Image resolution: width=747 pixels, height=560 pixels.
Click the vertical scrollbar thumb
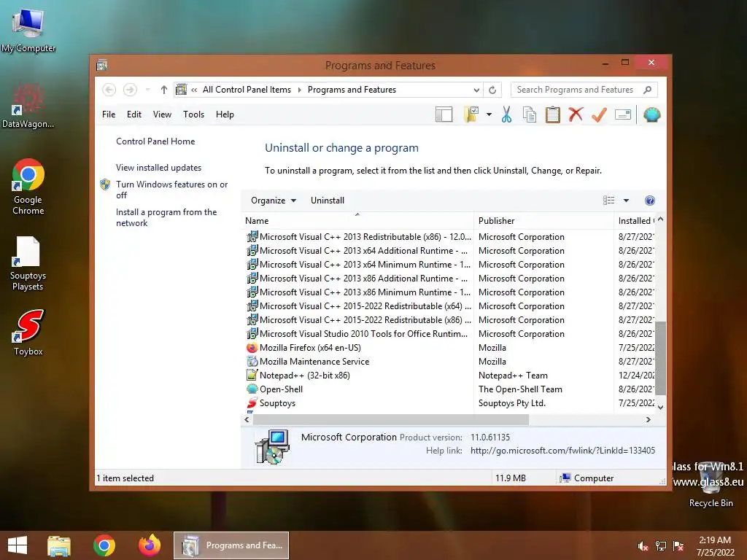click(660, 359)
